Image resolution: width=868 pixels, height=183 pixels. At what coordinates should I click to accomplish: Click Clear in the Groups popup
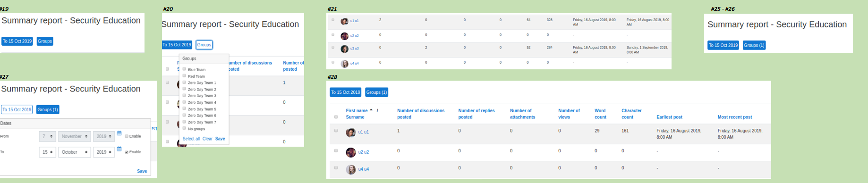207,139
